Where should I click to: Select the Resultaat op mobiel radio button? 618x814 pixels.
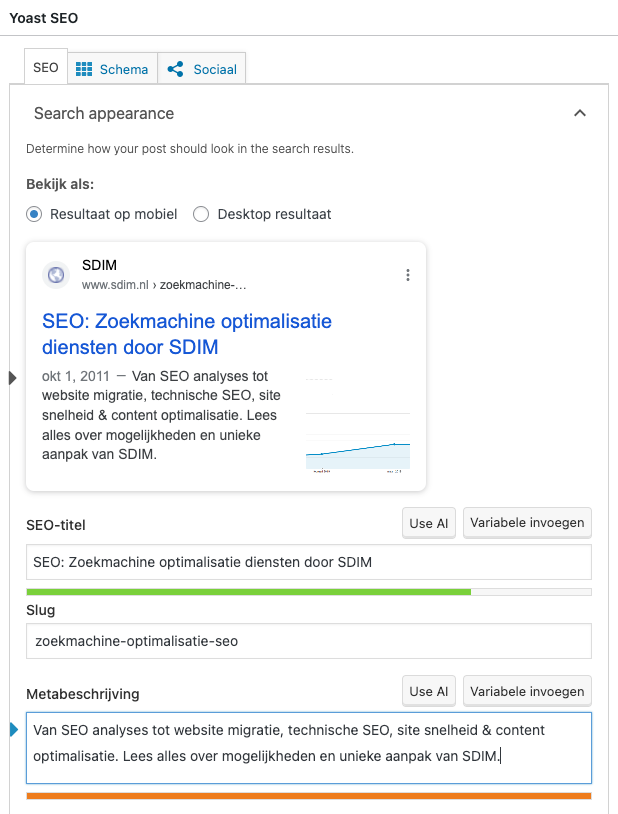click(x=33, y=214)
